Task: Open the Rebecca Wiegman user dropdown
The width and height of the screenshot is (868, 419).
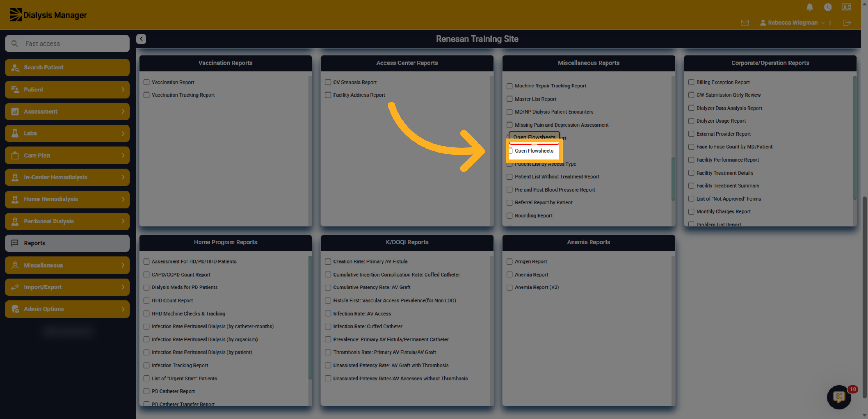Action: (x=792, y=22)
